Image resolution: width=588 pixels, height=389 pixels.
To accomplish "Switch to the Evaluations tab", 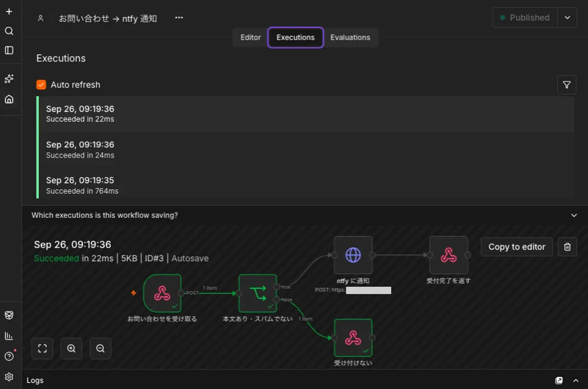I will point(350,38).
